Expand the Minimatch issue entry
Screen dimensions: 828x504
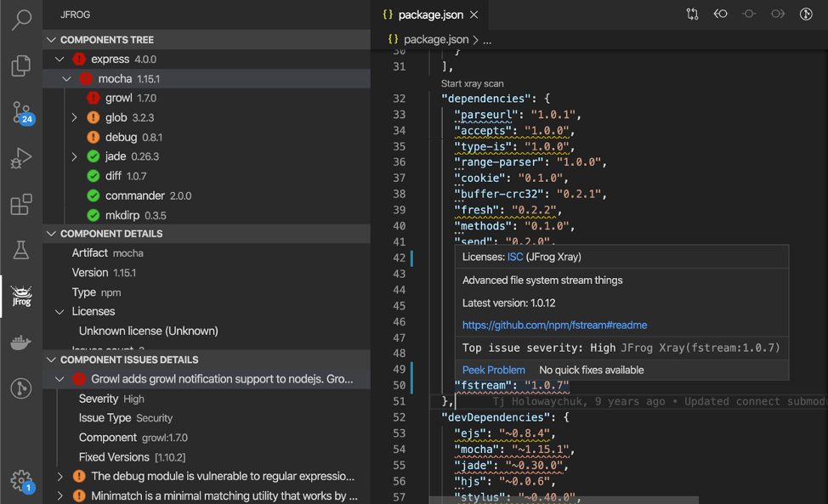[x=60, y=496]
